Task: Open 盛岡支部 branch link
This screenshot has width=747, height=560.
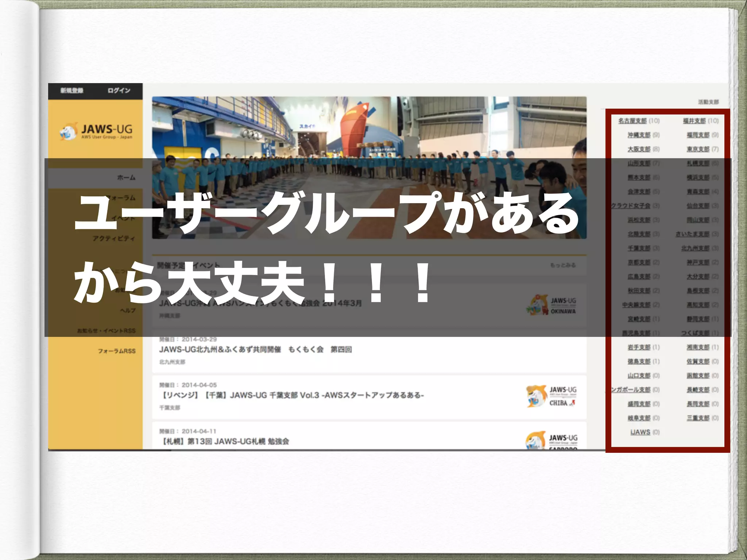Action: click(x=639, y=404)
